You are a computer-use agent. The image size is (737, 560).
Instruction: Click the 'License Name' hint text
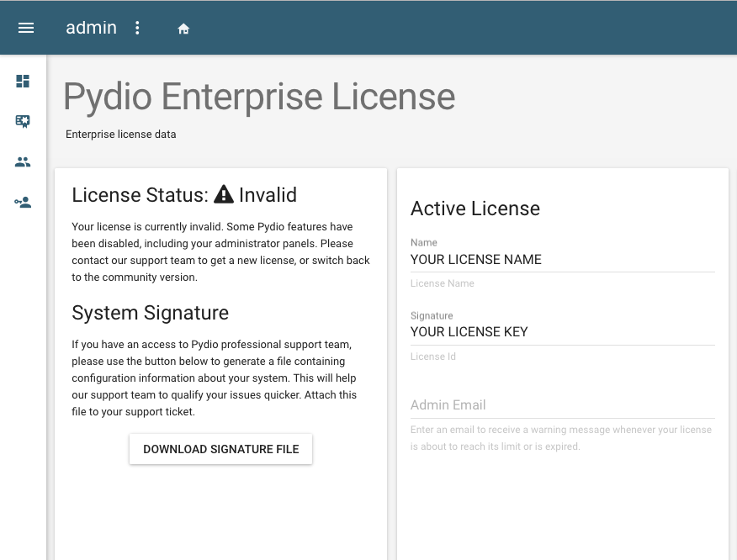pyautogui.click(x=443, y=283)
